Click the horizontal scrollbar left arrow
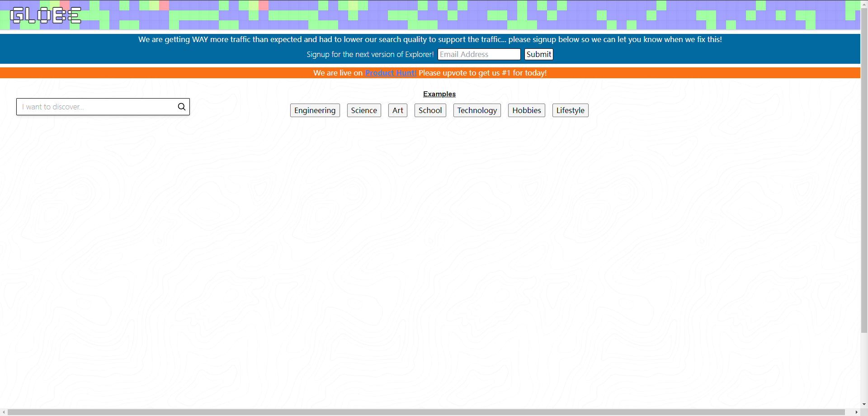 4,412
